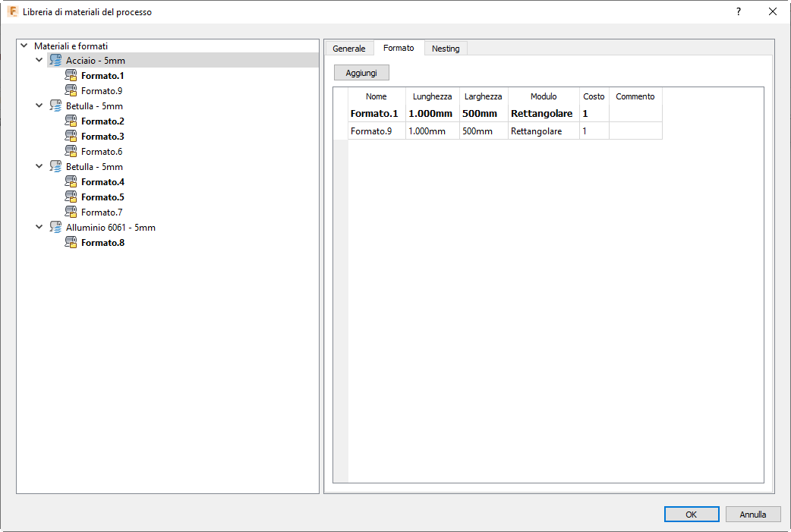Screen dimensions: 791x532
Task: Select the Formato tab
Action: click(399, 48)
